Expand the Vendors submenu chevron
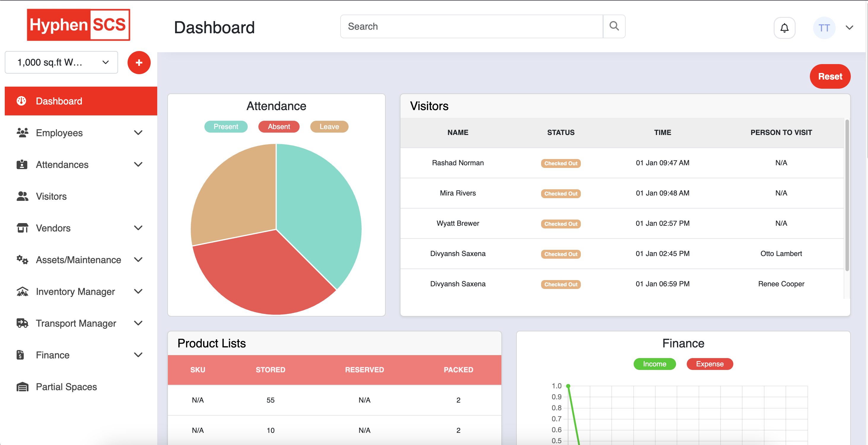This screenshot has width=868, height=445. pos(138,228)
